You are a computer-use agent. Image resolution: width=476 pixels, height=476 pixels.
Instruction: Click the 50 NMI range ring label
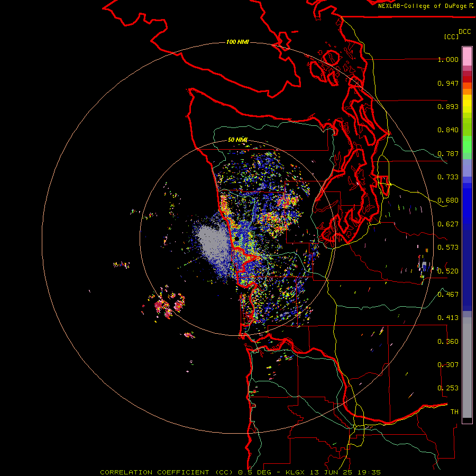tap(237, 140)
